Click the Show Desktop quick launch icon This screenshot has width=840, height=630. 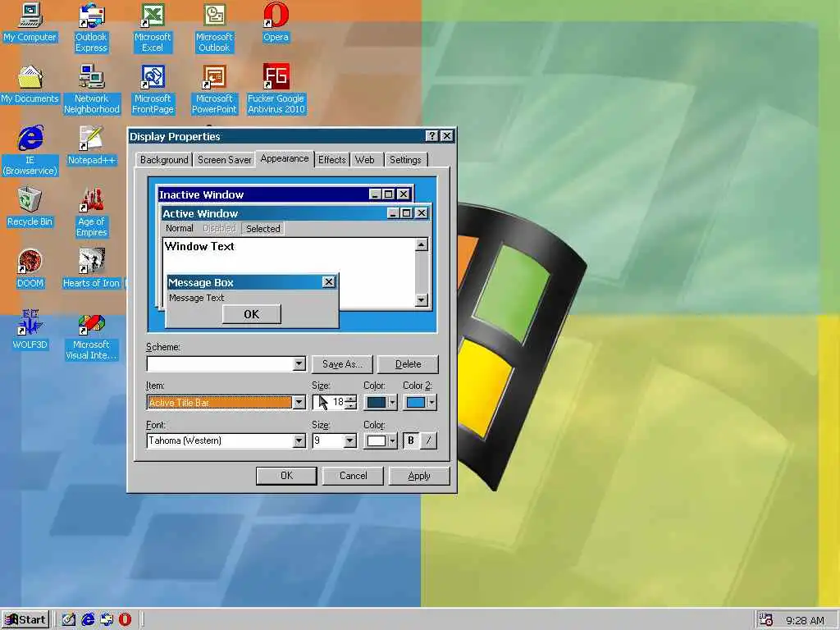69,620
